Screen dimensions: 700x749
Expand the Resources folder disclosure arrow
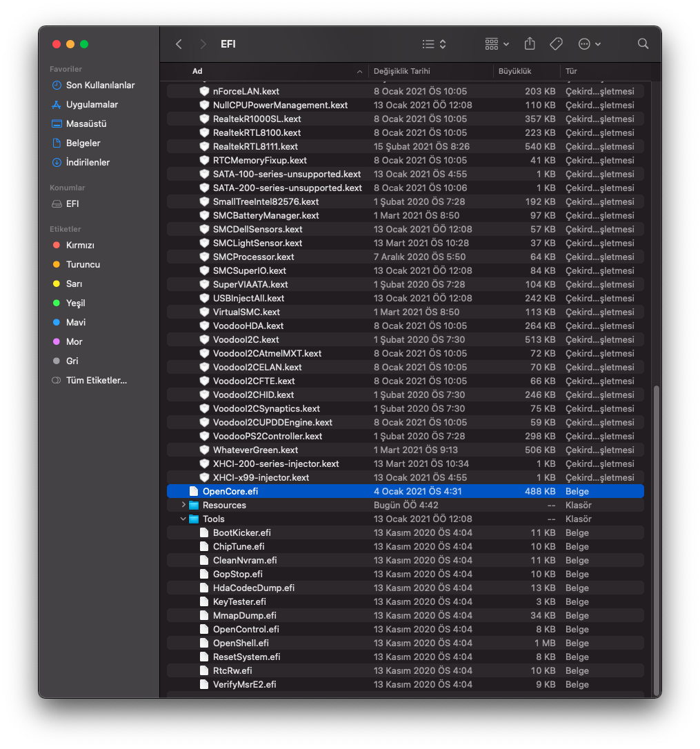pos(183,505)
